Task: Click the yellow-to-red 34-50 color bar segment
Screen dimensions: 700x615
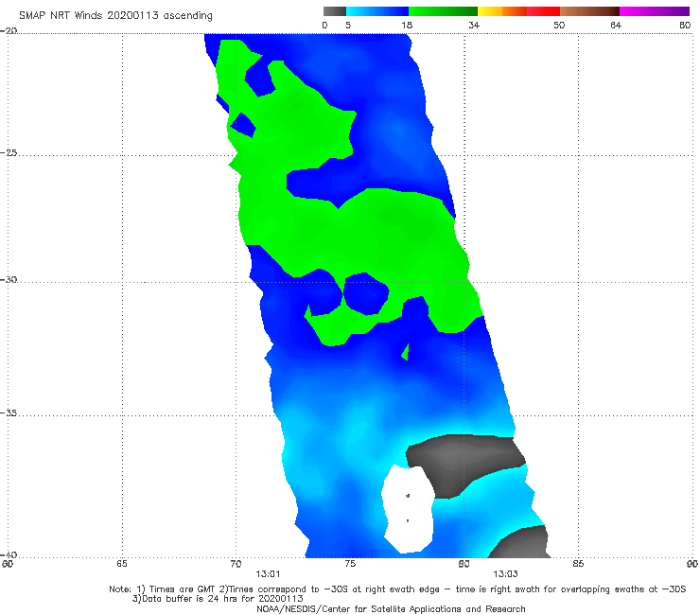Action: click(518, 11)
